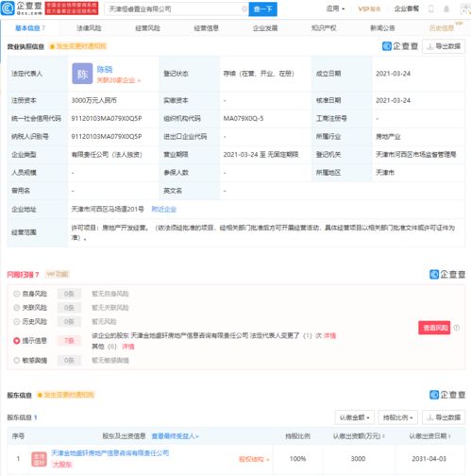Click 天津市河西区市场监督管理局 registration authority
The width and height of the screenshot is (471, 476).
[416, 155]
